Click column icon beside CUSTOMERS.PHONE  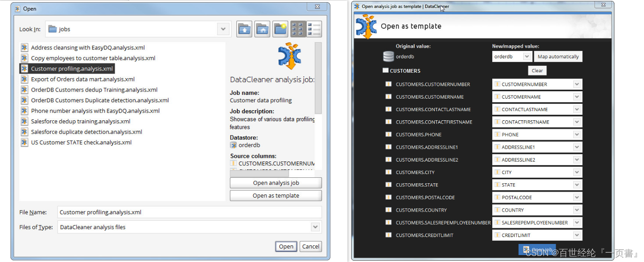pos(389,135)
